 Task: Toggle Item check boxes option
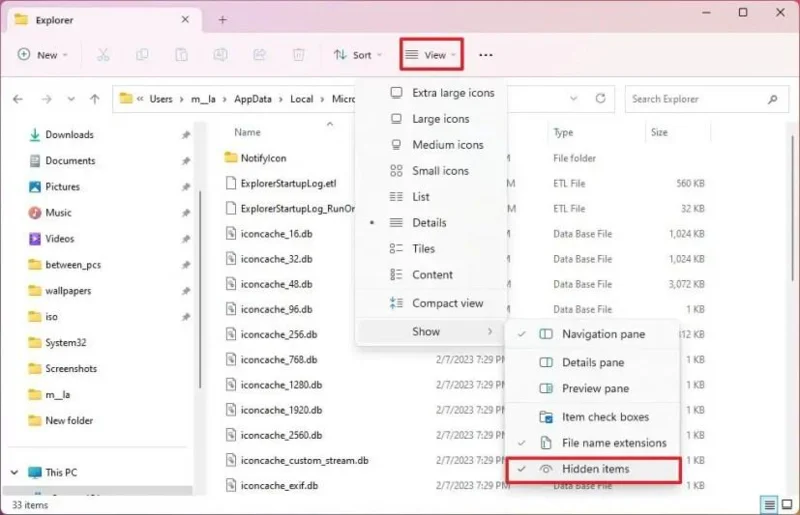593,416
